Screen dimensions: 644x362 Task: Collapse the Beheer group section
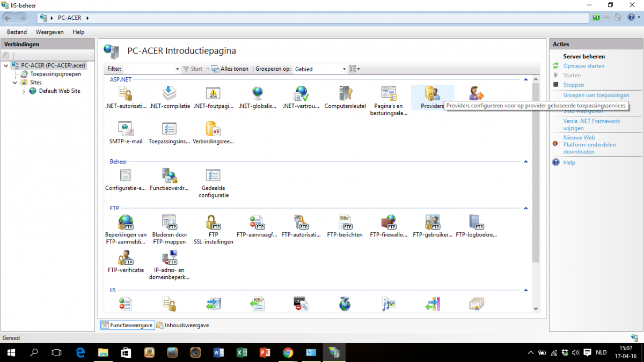[x=526, y=161]
